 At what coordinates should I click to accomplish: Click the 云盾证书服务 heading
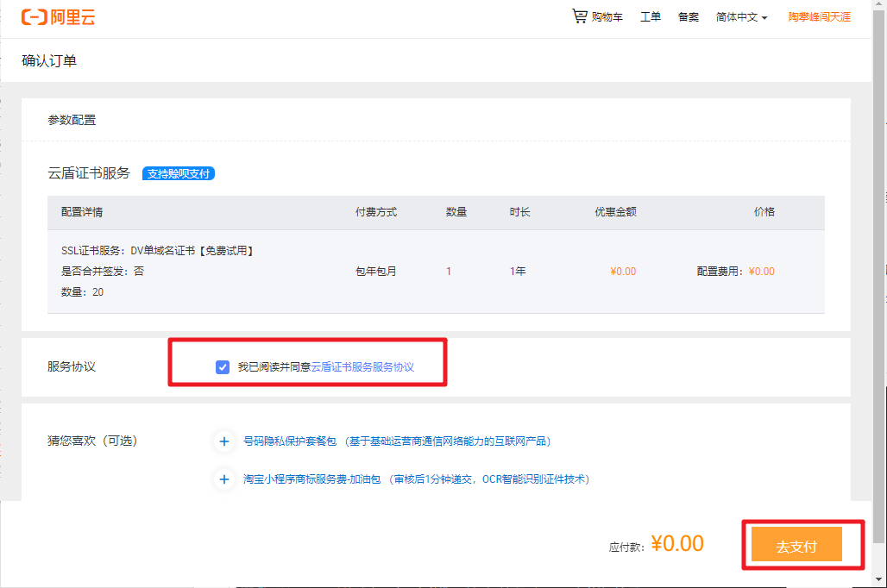(x=89, y=173)
